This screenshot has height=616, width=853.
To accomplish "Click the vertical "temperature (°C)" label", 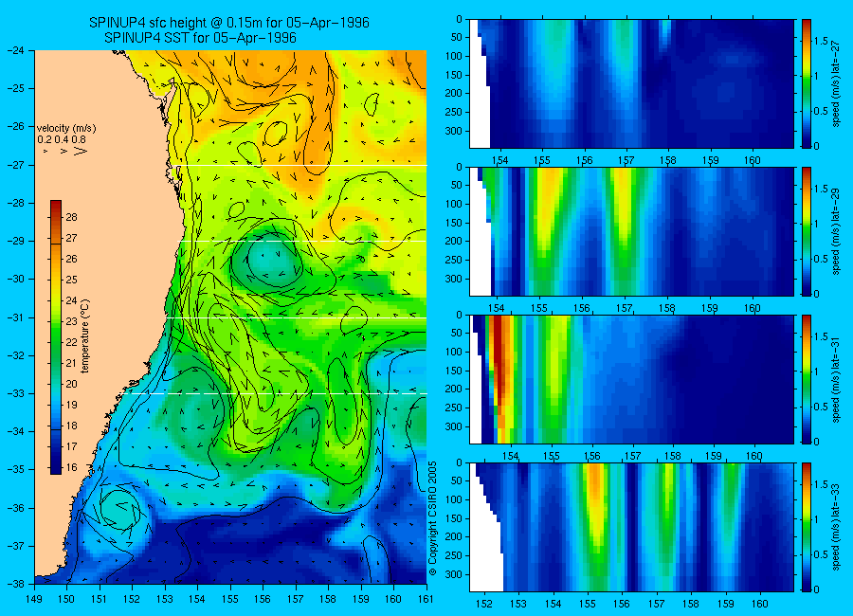I will (x=85, y=336).
